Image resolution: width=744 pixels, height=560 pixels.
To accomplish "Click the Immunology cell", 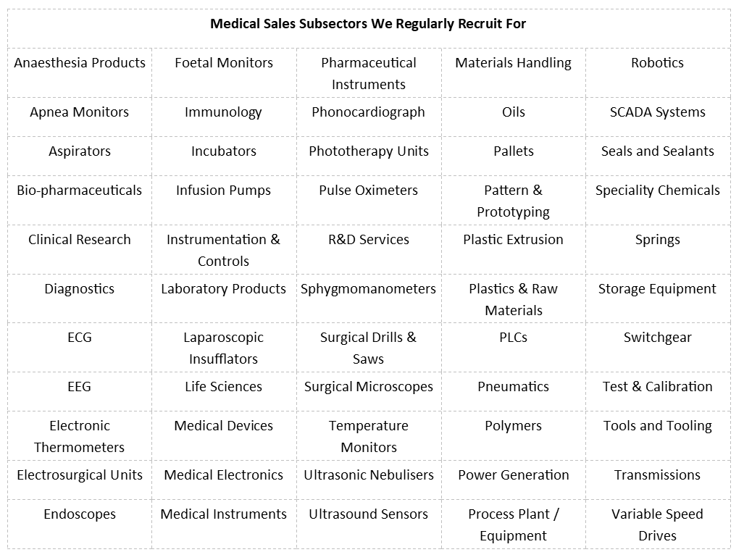I will (x=223, y=112).
